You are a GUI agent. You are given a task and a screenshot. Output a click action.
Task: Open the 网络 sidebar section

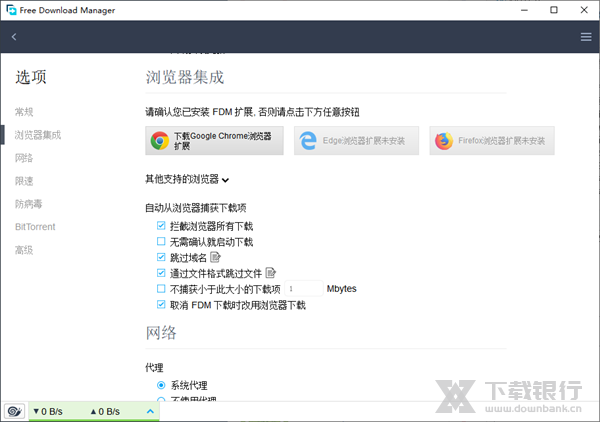(x=24, y=158)
